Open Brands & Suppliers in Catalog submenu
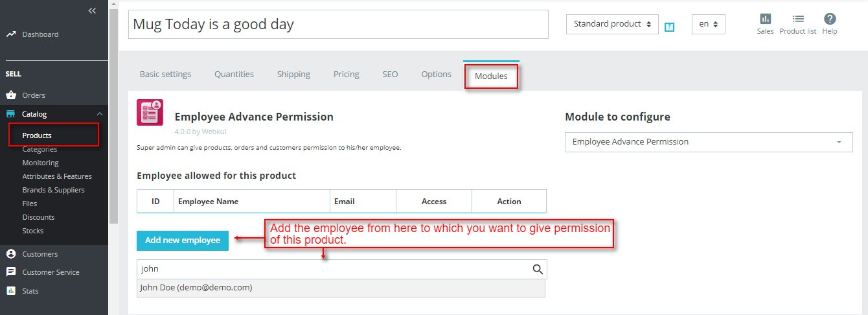This screenshot has width=868, height=315. click(53, 190)
